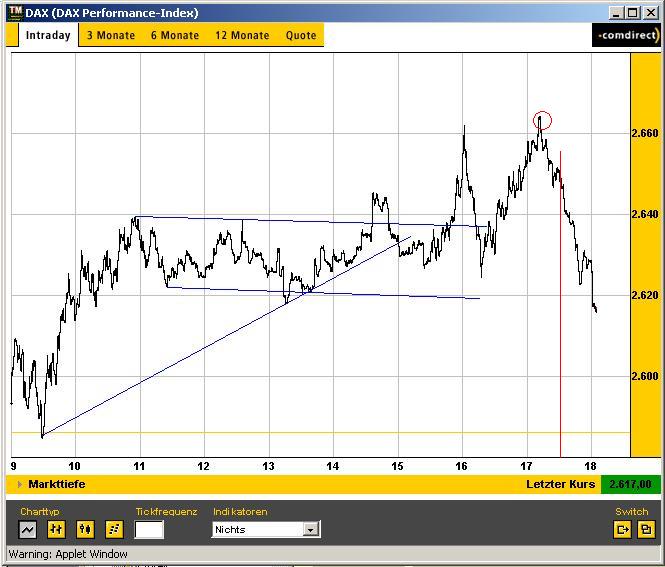Open the 6 Monate tab
This screenshot has width=665, height=567.
coord(175,35)
